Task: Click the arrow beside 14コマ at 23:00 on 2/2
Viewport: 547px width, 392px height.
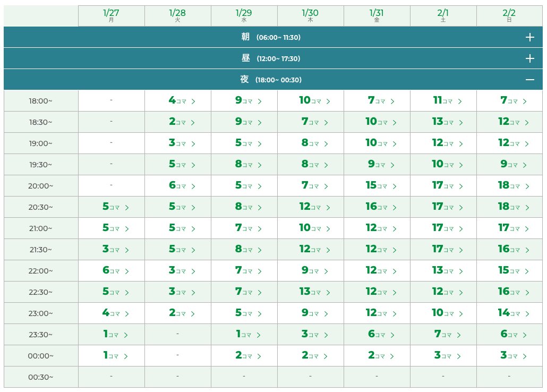Action: click(x=527, y=314)
